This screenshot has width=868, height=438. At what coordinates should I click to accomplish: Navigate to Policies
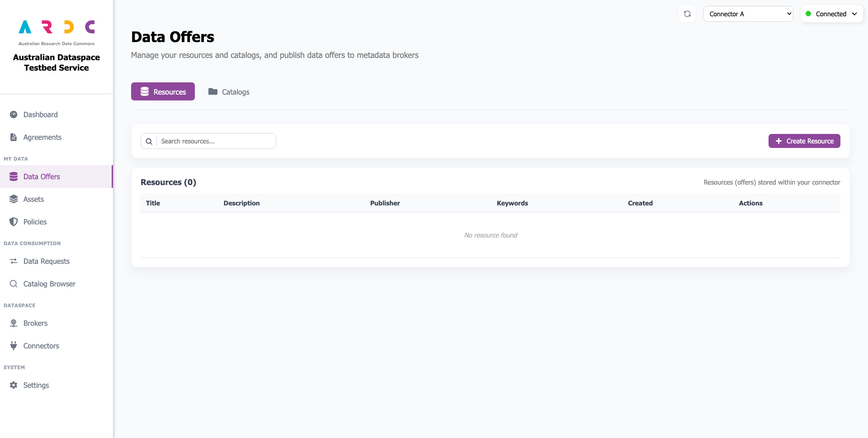pyautogui.click(x=57, y=222)
